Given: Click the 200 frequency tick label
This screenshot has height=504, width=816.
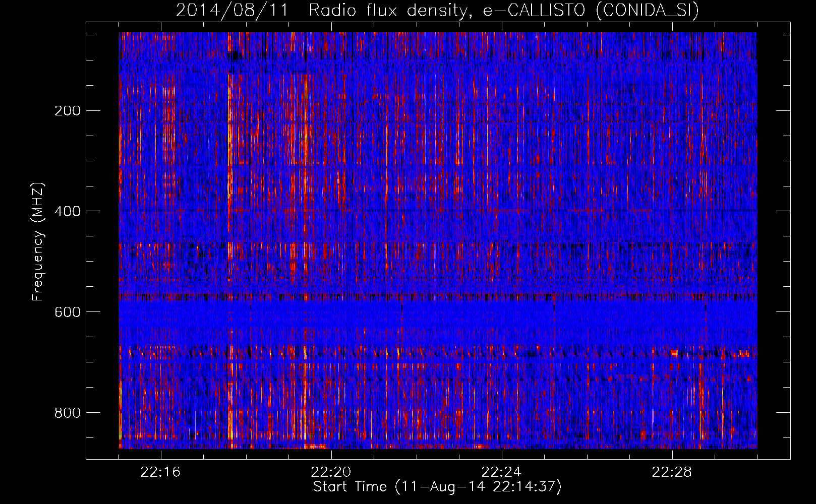Looking at the screenshot, I should [67, 111].
